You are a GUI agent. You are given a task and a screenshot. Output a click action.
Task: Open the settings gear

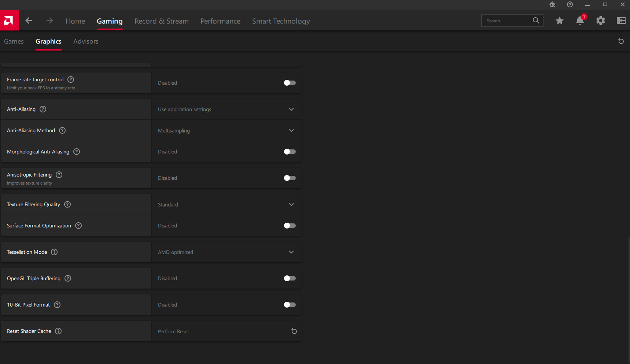coord(600,21)
